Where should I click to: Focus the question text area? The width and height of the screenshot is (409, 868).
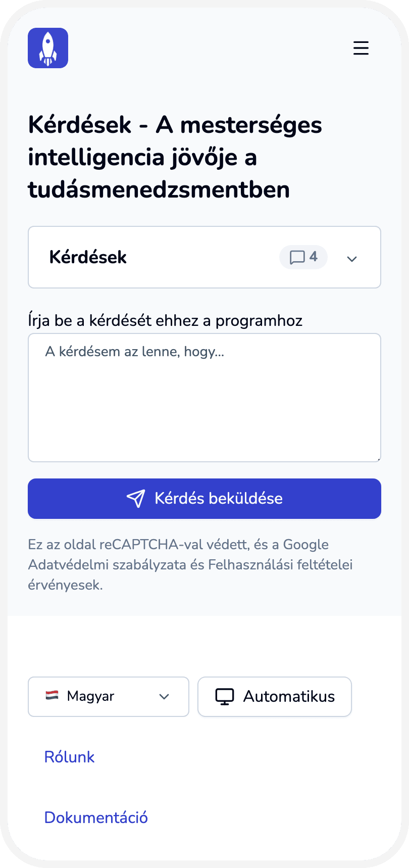205,398
